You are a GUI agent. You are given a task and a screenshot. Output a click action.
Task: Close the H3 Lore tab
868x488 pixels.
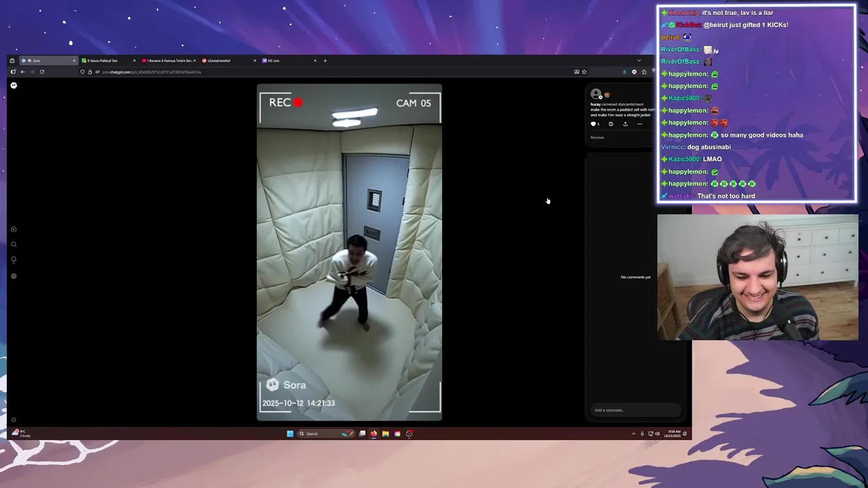coord(315,60)
